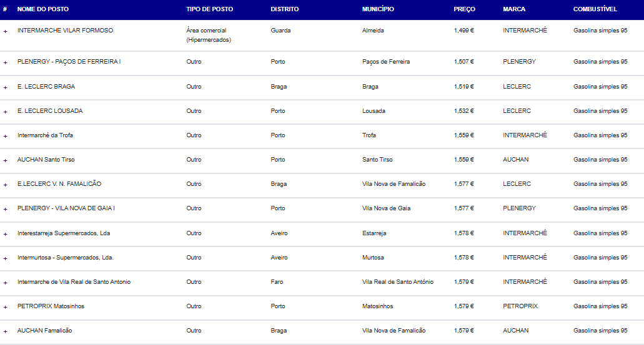This screenshot has width=644, height=345.
Task: Click the MARCA column header
Action: (514, 9)
